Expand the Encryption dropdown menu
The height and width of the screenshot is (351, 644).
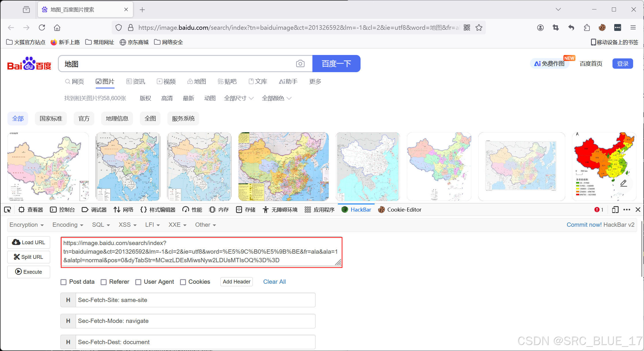pyautogui.click(x=26, y=225)
